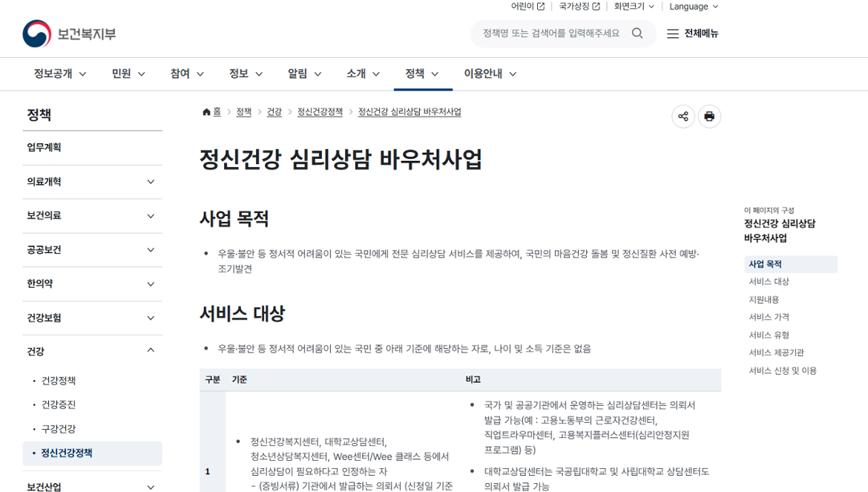Open the 전체메뉴 hamburger menu
The image size is (868, 492).
coord(692,33)
